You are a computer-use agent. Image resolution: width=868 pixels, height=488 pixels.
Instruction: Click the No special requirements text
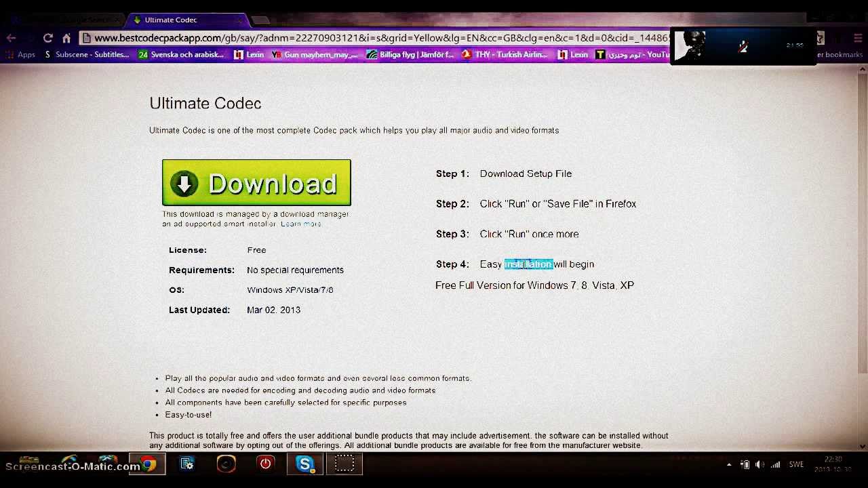(295, 270)
